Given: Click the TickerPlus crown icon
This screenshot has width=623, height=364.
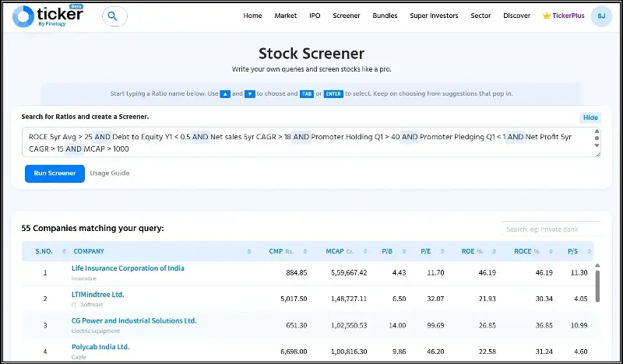Looking at the screenshot, I should point(547,16).
